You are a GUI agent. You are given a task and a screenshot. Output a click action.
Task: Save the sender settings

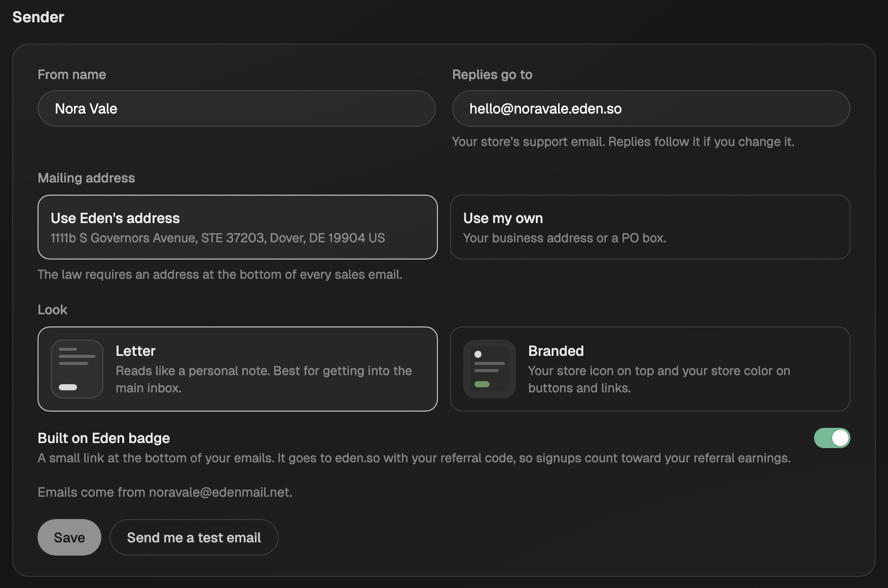click(x=69, y=537)
